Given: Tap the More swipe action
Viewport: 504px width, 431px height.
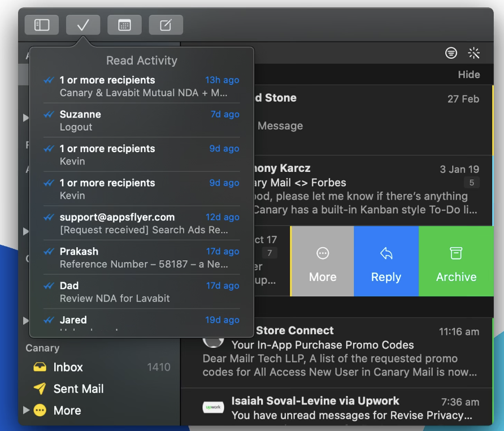Looking at the screenshot, I should click(x=323, y=261).
